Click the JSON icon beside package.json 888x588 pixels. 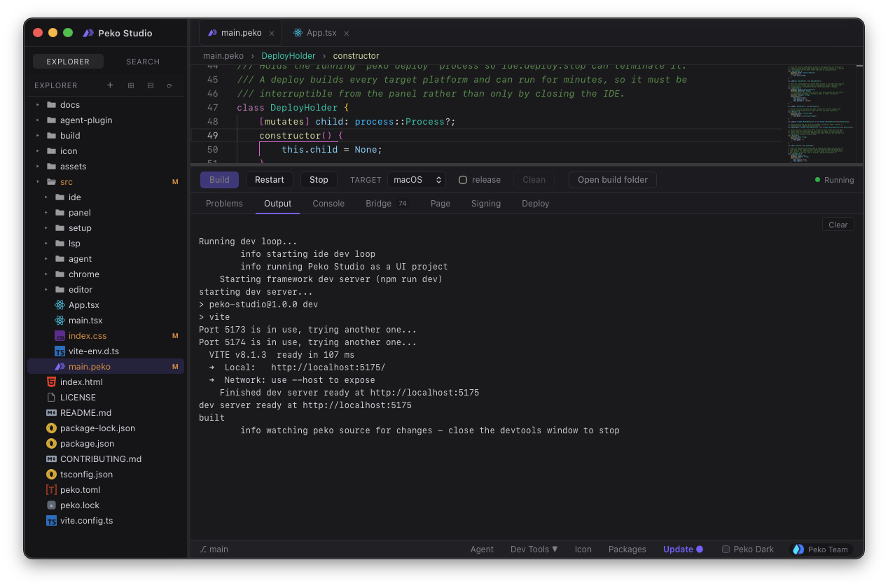[x=51, y=444]
